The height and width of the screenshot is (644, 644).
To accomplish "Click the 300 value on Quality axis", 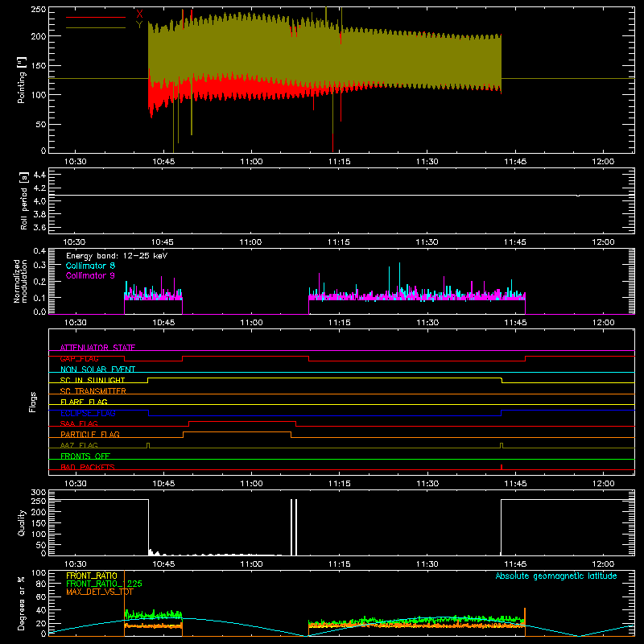I will click(x=39, y=493).
